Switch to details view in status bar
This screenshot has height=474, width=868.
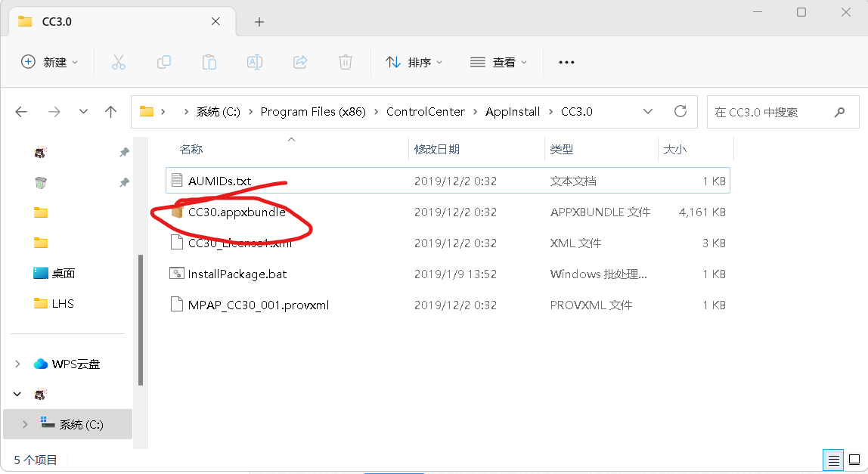tap(834, 460)
